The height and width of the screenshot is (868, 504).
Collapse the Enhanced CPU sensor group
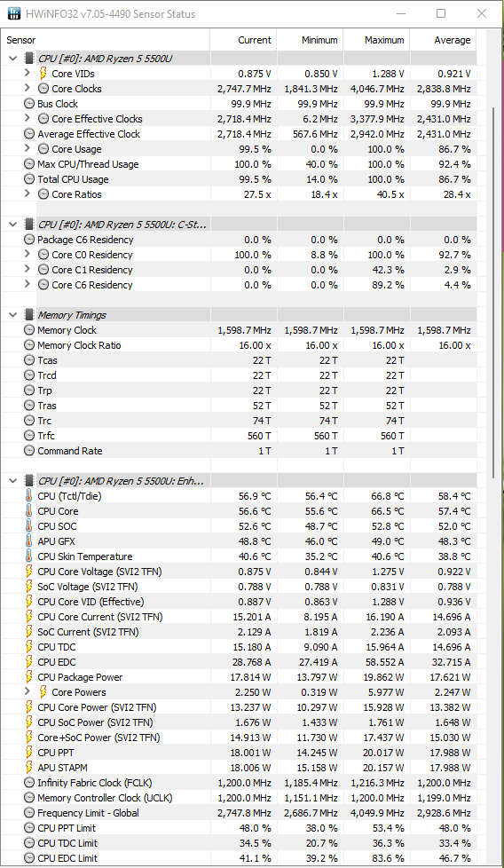click(12, 481)
